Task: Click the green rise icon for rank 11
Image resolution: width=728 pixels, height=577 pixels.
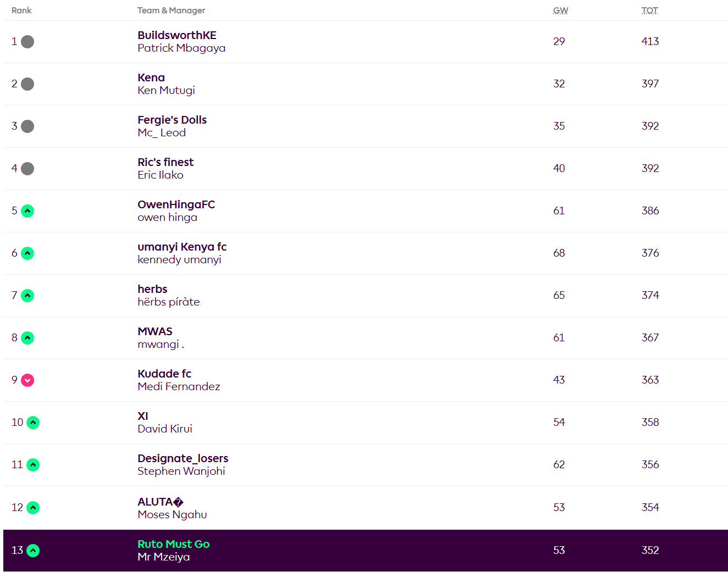Action: (33, 465)
